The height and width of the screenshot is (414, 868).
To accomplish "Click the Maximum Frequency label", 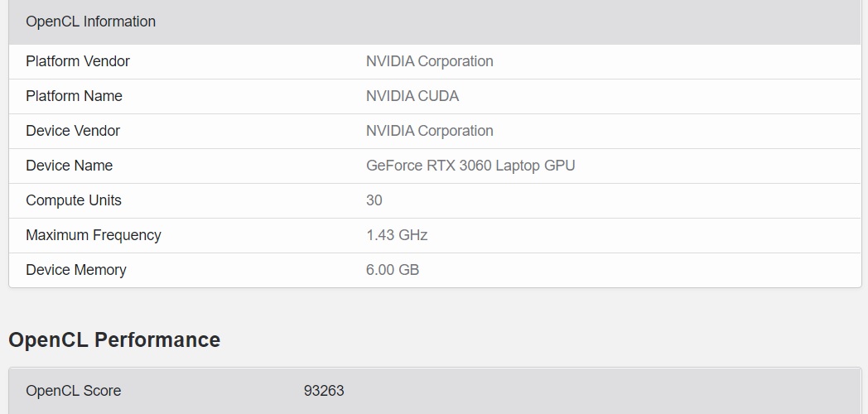I will pyautogui.click(x=94, y=235).
